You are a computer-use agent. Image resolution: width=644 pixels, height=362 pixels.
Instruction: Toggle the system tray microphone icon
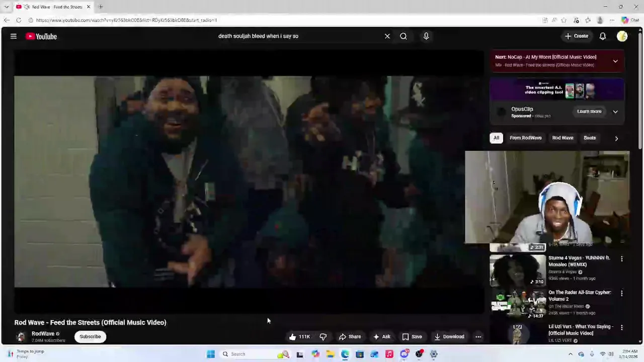pyautogui.click(x=592, y=354)
